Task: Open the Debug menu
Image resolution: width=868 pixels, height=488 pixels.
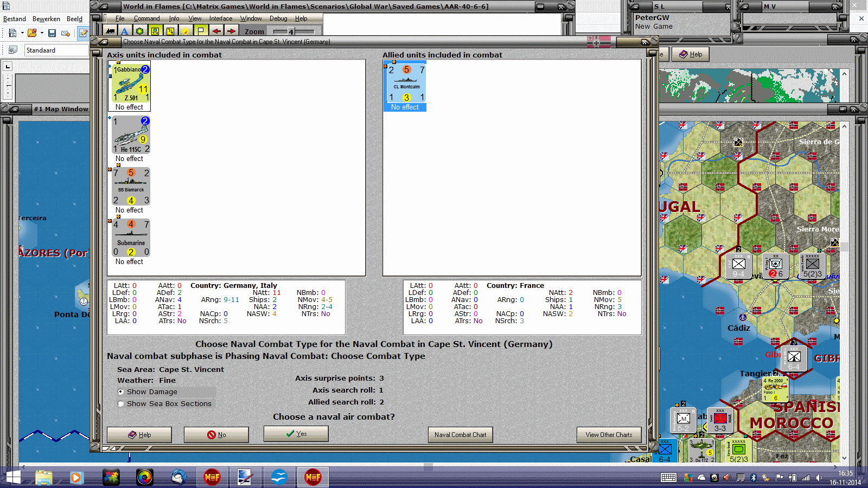Action: 278,18
